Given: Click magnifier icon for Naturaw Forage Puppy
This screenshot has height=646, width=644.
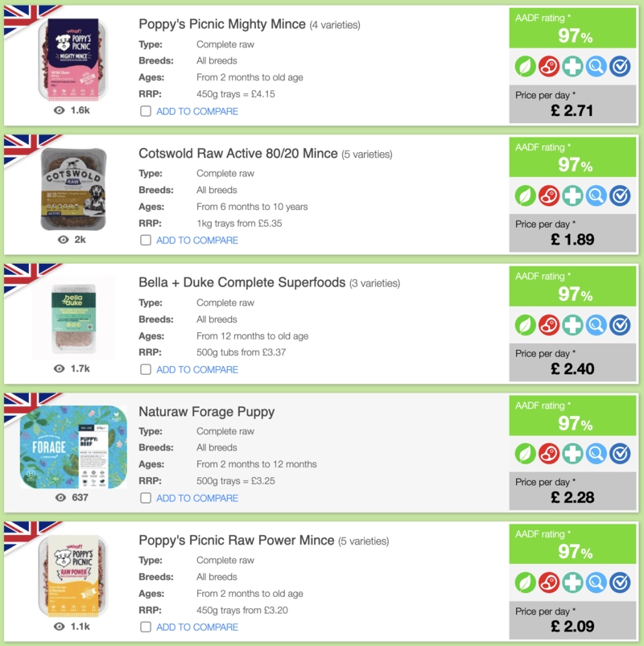Looking at the screenshot, I should (x=597, y=454).
